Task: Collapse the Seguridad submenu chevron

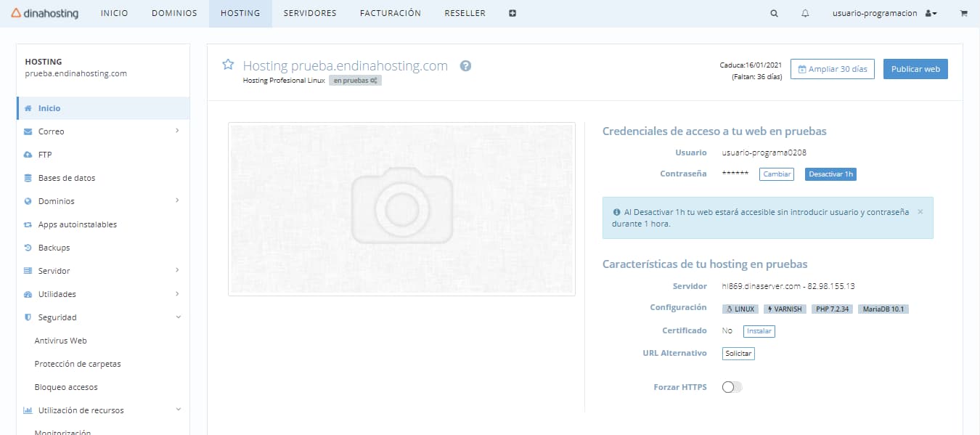Action: pos(178,317)
